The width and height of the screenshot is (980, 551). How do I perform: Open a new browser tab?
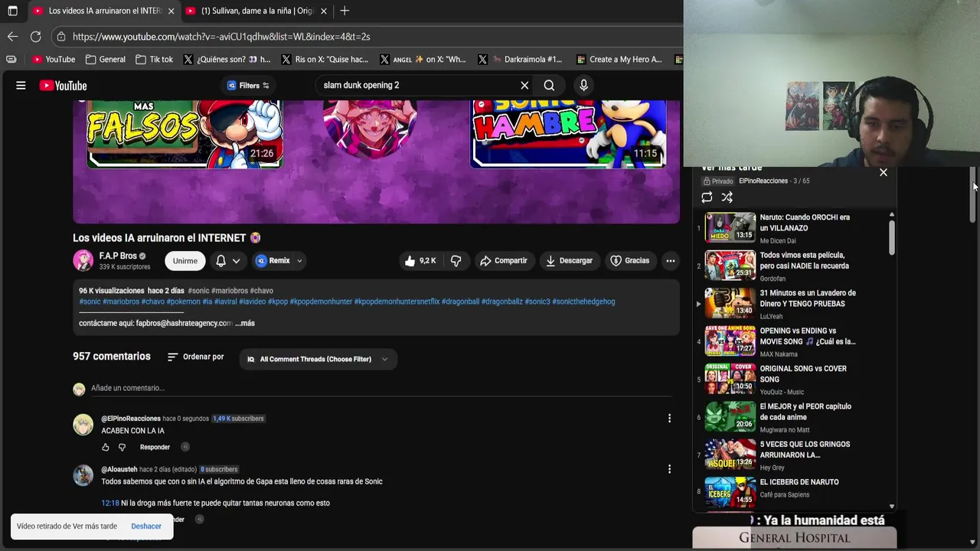pyautogui.click(x=345, y=11)
